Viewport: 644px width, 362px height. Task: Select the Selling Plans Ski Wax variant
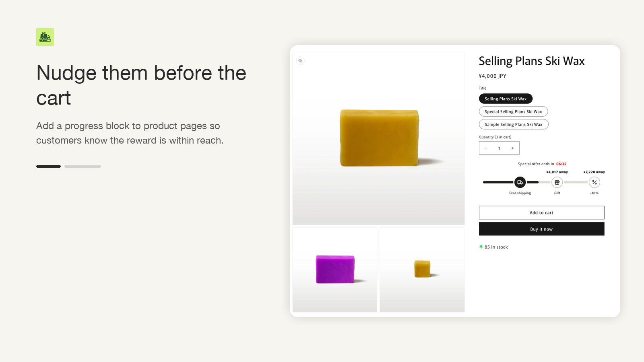(506, 99)
